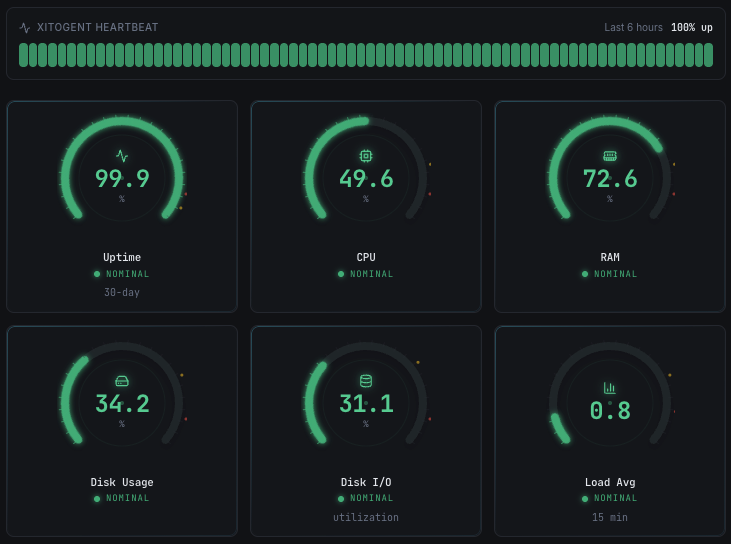
Task: Click the activity icon in Uptime gauge
Action: (122, 156)
